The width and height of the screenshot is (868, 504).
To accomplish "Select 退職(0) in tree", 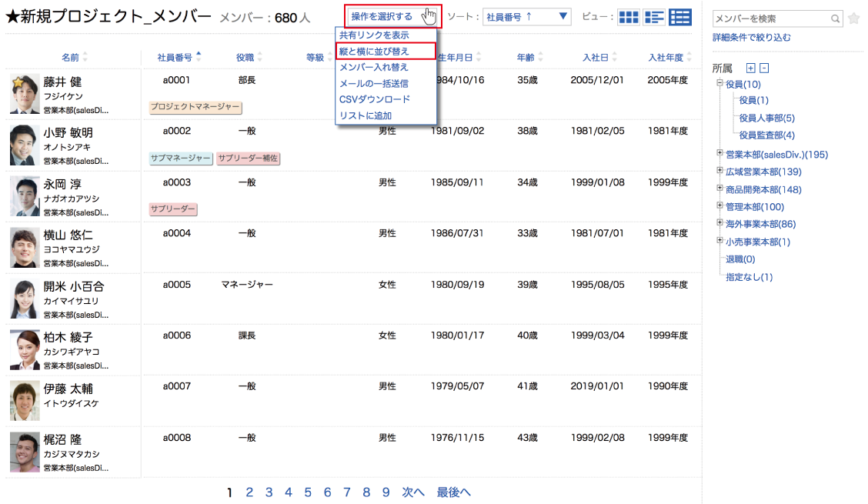I will (741, 259).
